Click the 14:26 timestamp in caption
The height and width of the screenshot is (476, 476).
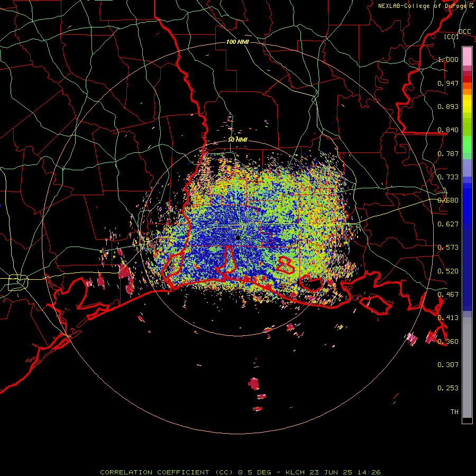pos(369,472)
